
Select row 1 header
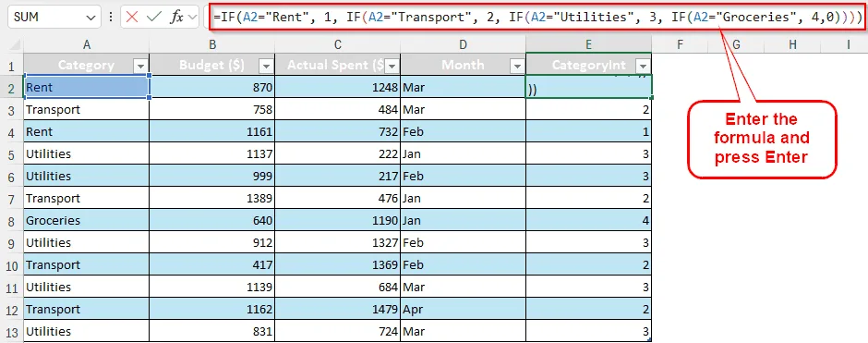coord(12,65)
